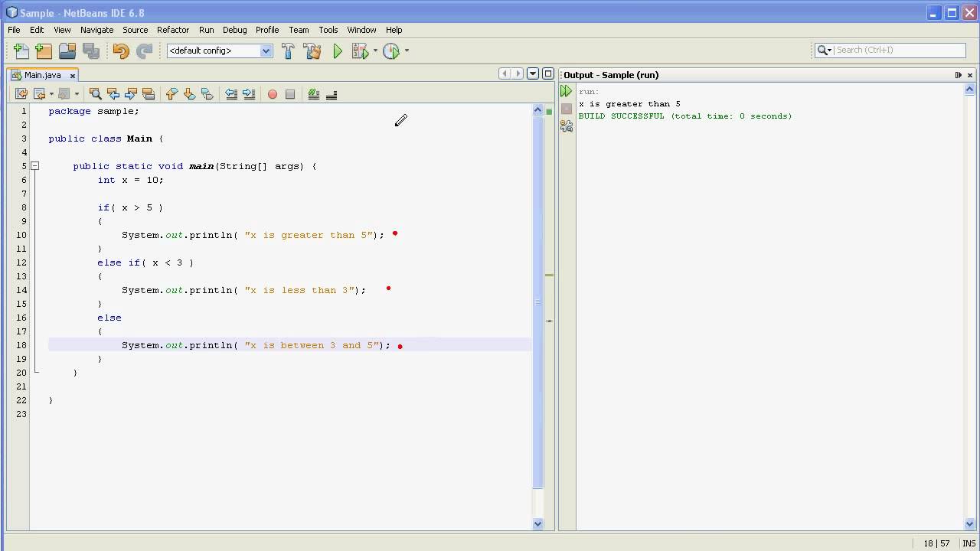The image size is (980, 551).
Task: Minimize the Output panel
Action: [958, 75]
